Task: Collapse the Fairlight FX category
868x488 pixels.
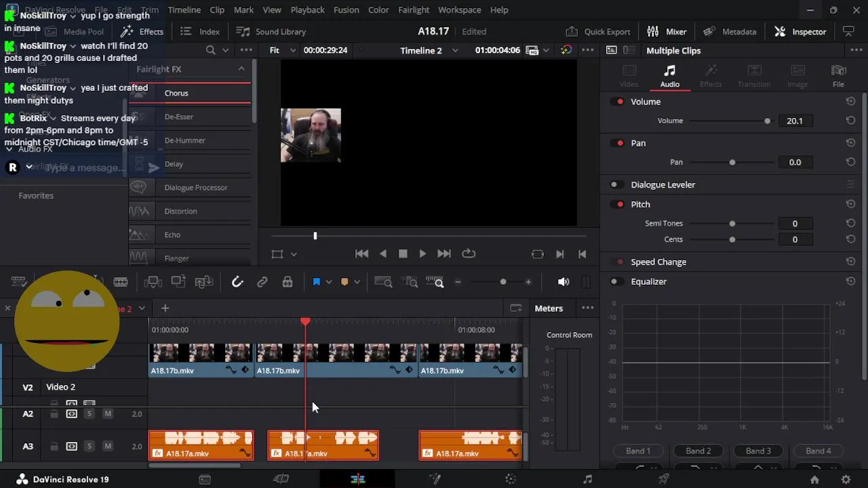Action: point(241,69)
